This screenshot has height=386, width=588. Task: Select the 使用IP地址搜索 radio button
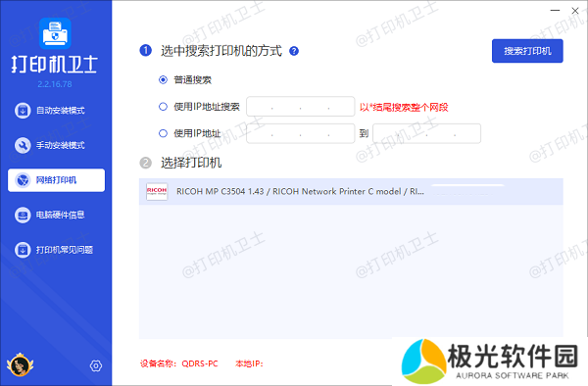(163, 107)
